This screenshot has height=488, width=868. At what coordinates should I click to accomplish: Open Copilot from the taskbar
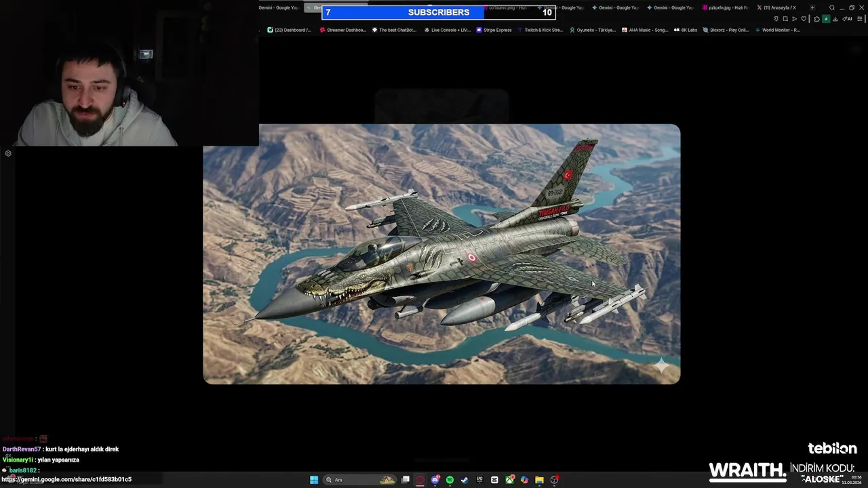524,480
